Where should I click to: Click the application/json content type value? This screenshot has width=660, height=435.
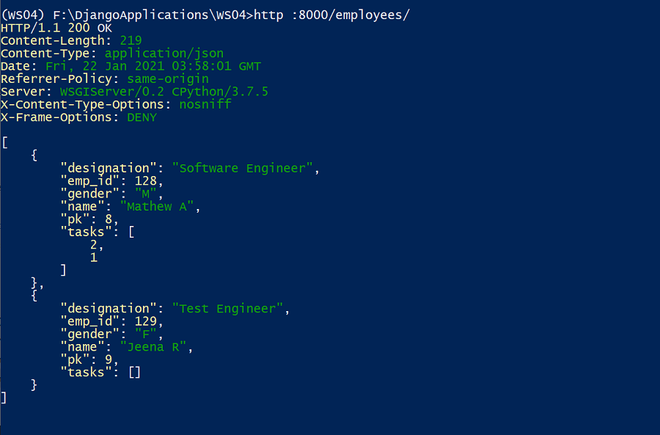pyautogui.click(x=164, y=54)
